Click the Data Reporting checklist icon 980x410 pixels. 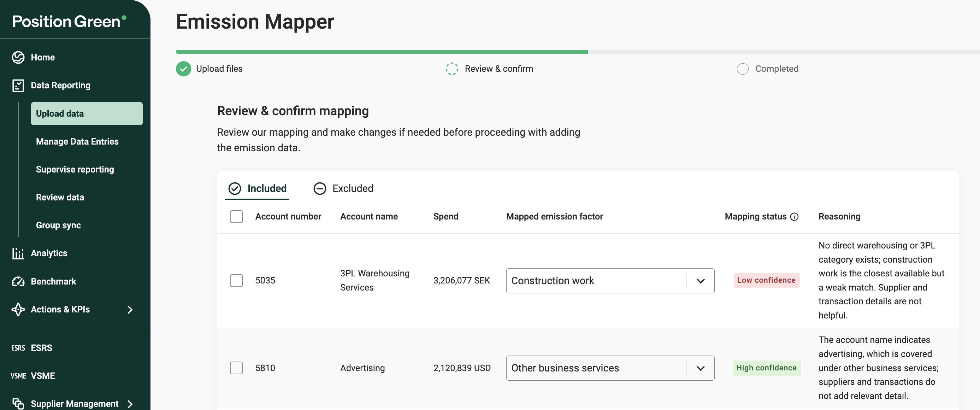coord(18,85)
